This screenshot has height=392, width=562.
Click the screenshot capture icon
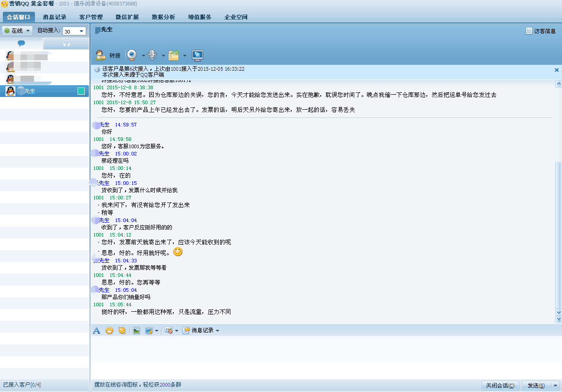point(149,331)
